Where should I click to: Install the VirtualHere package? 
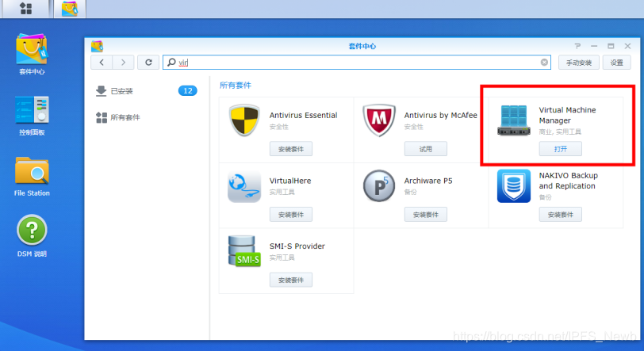pos(291,215)
